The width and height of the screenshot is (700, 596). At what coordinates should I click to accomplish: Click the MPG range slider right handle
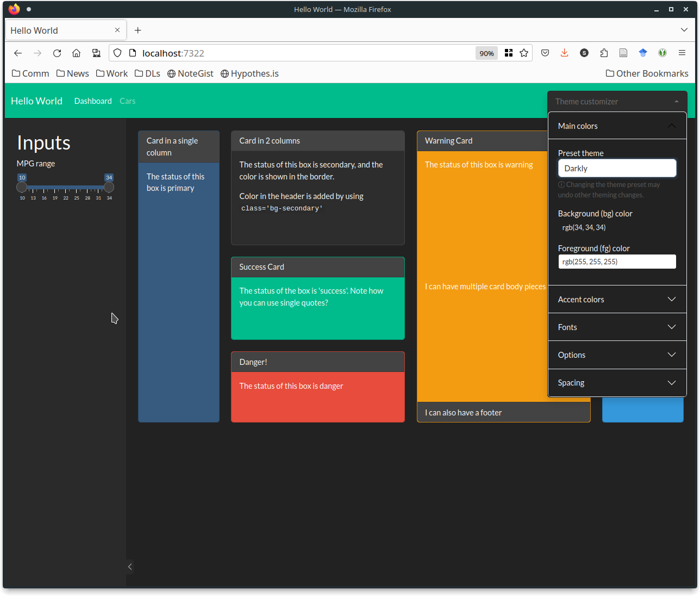pos(109,187)
